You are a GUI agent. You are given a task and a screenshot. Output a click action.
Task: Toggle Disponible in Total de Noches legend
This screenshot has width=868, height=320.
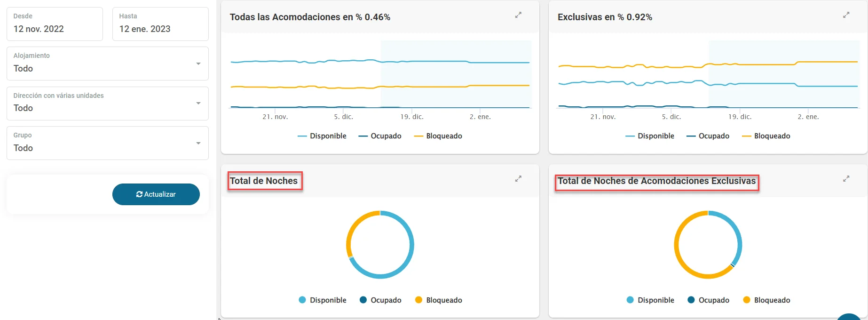323,300
